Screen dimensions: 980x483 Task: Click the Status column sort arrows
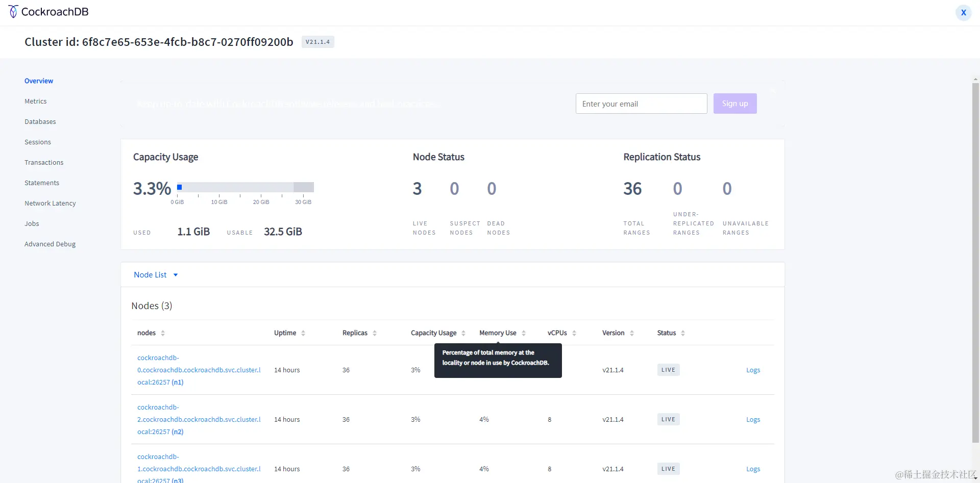683,333
